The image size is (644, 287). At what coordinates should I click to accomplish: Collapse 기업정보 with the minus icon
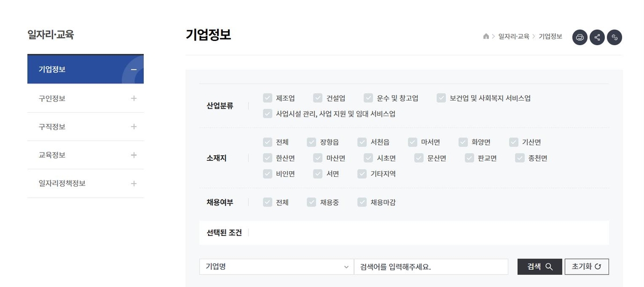coord(134,69)
